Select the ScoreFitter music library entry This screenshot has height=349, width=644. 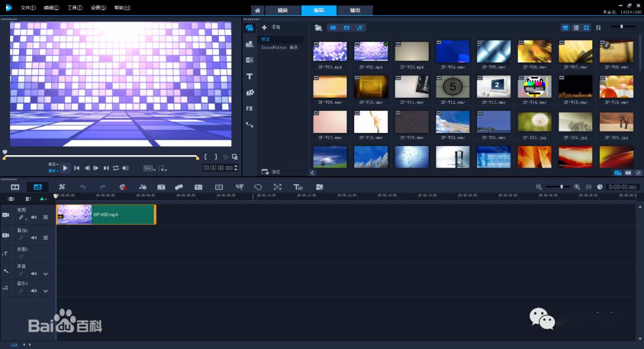click(279, 48)
